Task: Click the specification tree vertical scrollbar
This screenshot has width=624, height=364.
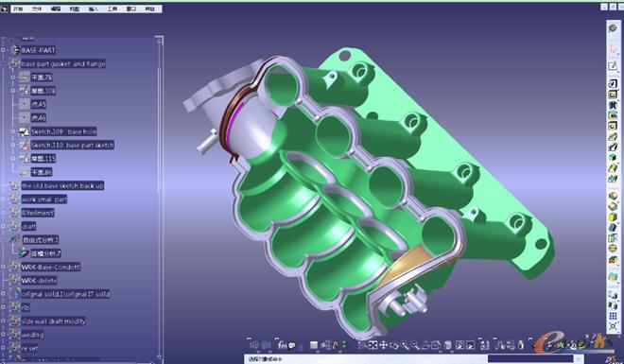Action: point(159,199)
